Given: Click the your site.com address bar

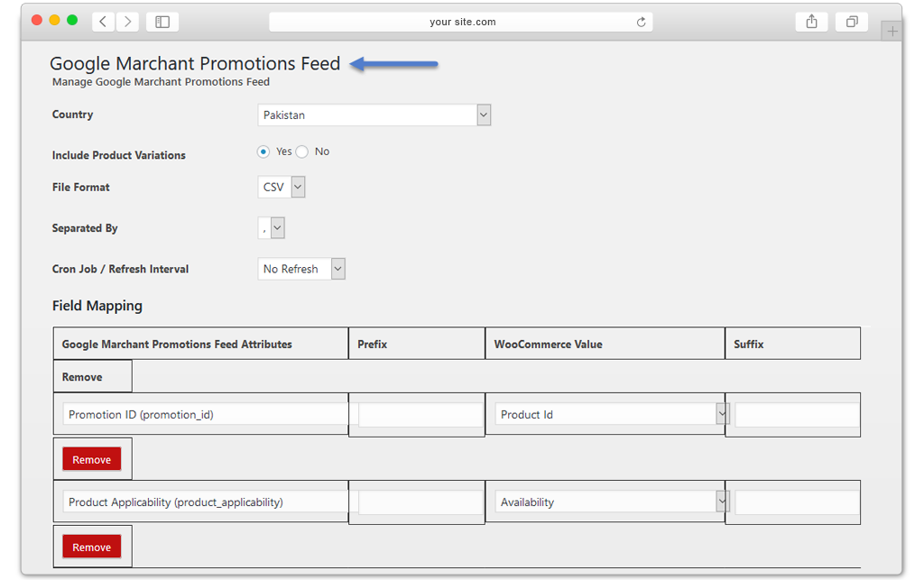Looking at the screenshot, I should pos(461,22).
